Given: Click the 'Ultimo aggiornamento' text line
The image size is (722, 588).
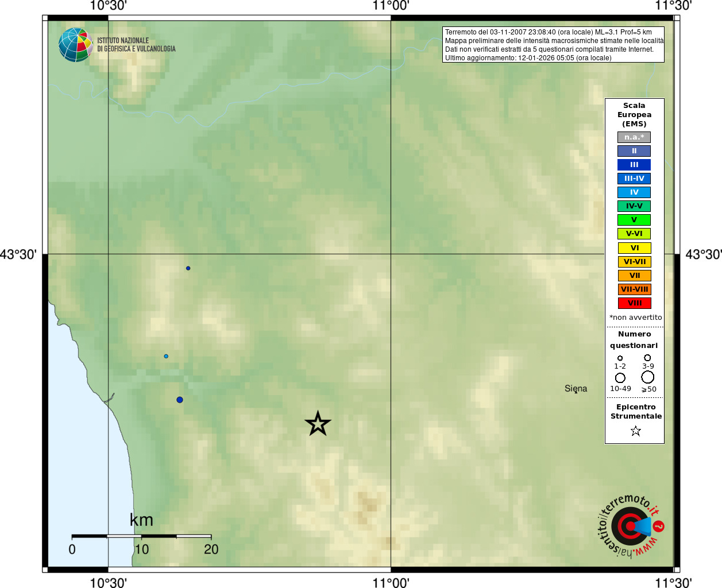Looking at the screenshot, I should [x=528, y=58].
